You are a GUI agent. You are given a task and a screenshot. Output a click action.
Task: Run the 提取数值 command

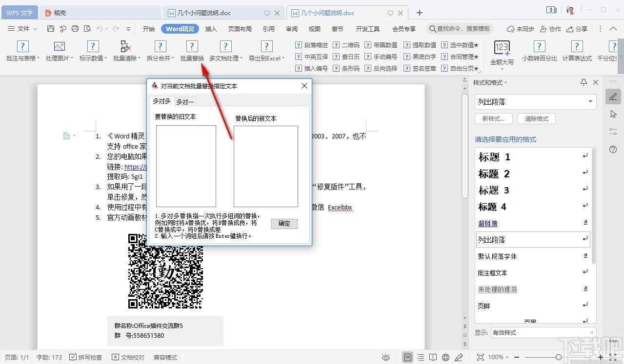point(420,45)
